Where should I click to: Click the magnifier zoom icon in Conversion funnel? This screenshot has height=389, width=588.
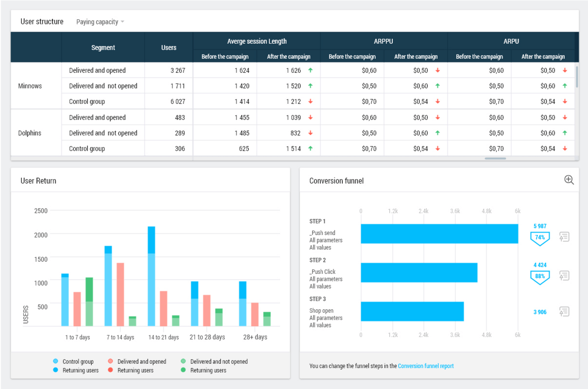click(569, 180)
